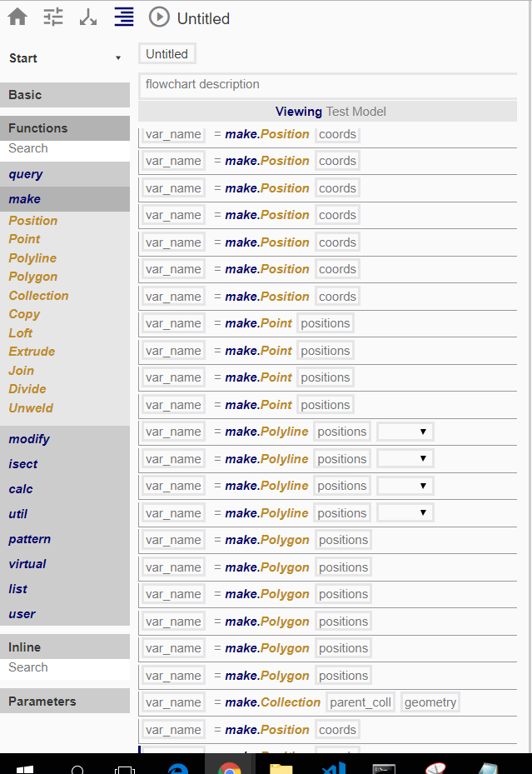
Task: Select the modify functions category
Action: click(x=29, y=438)
